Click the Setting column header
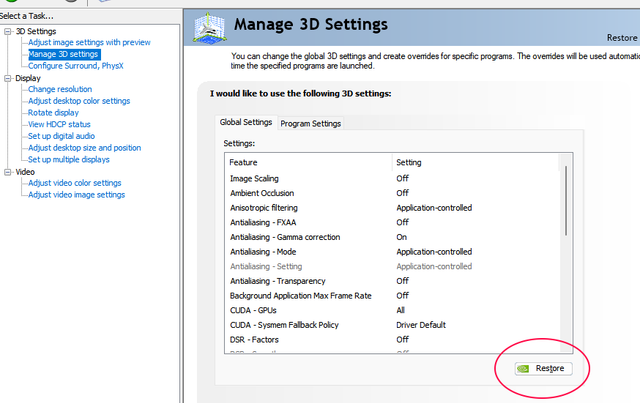The width and height of the screenshot is (640, 403). (x=475, y=163)
